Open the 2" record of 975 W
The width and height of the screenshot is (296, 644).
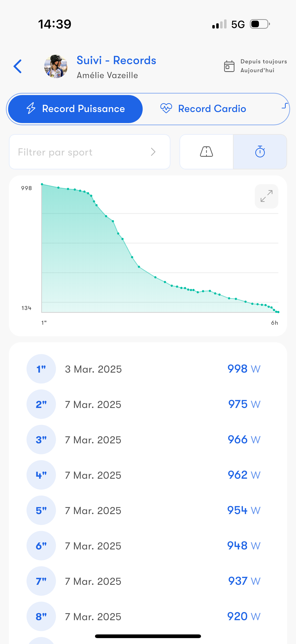148,404
